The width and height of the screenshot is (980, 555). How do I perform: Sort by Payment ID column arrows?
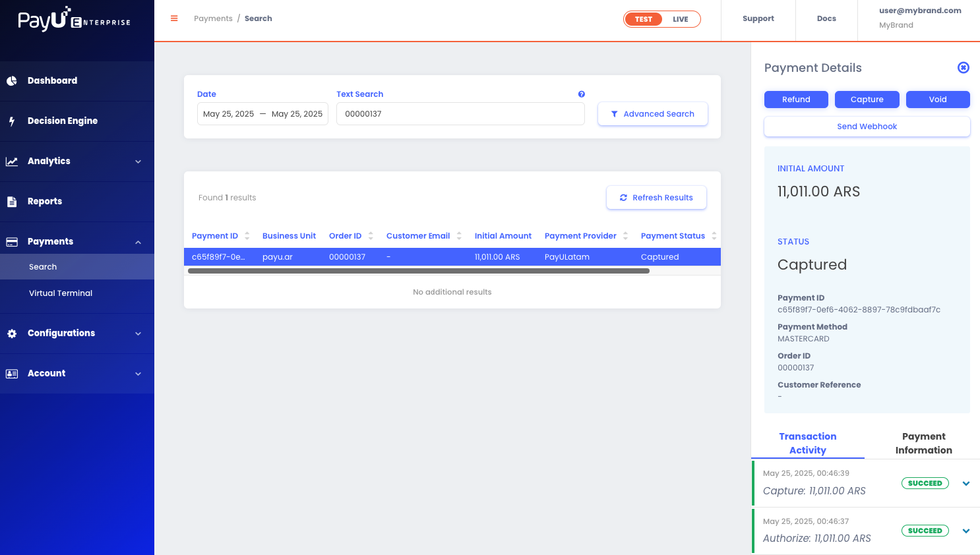pyautogui.click(x=247, y=236)
